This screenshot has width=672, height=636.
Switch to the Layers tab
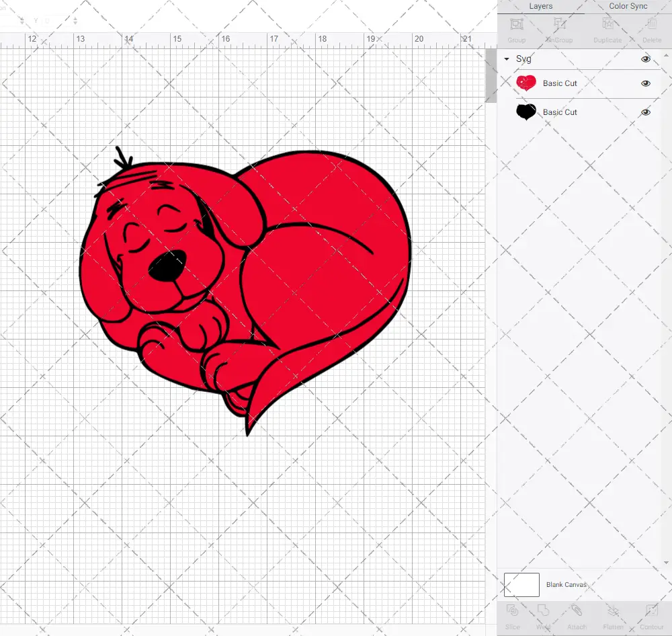[540, 7]
